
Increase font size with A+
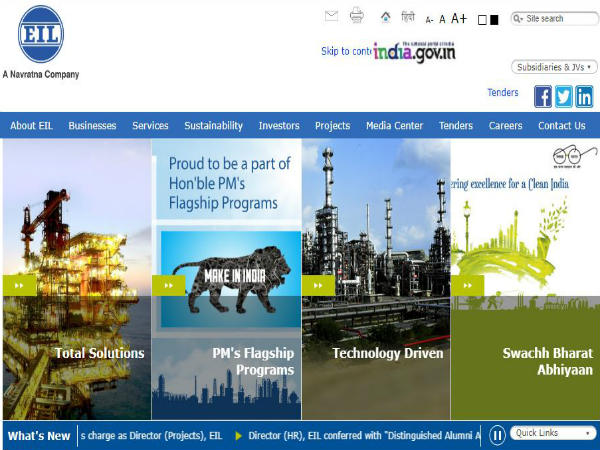click(459, 18)
